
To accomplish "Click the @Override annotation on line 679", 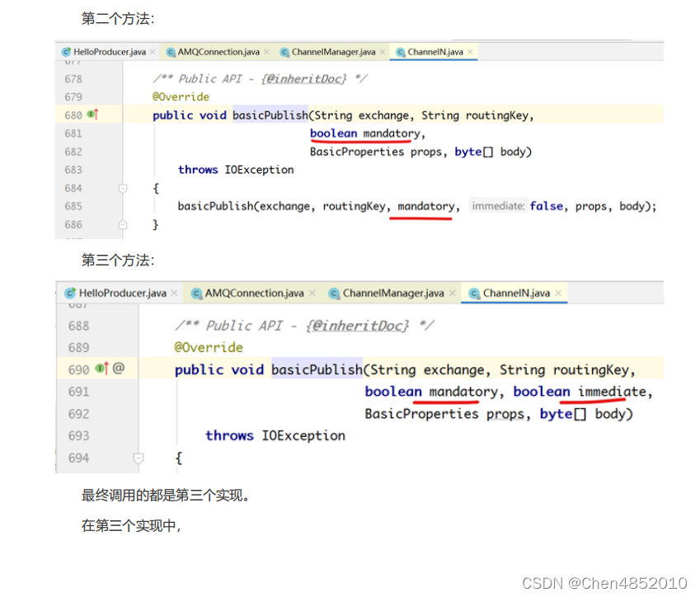I will click(181, 97).
